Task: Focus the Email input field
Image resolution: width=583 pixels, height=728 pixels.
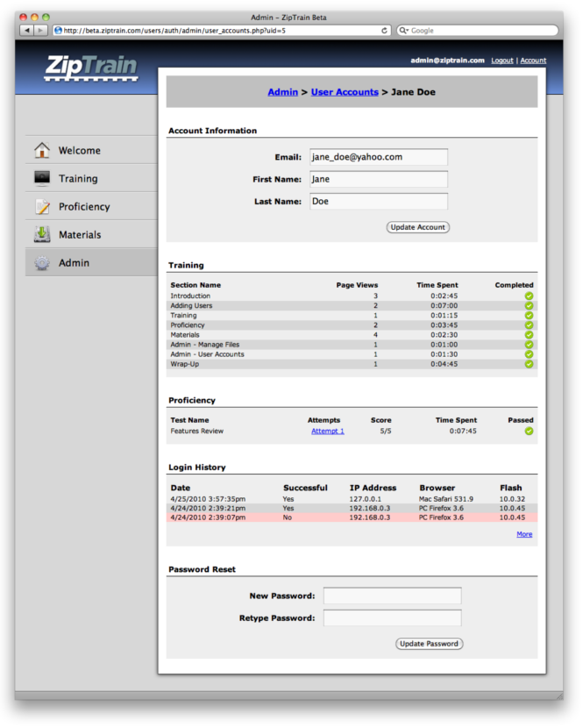Action: point(379,157)
